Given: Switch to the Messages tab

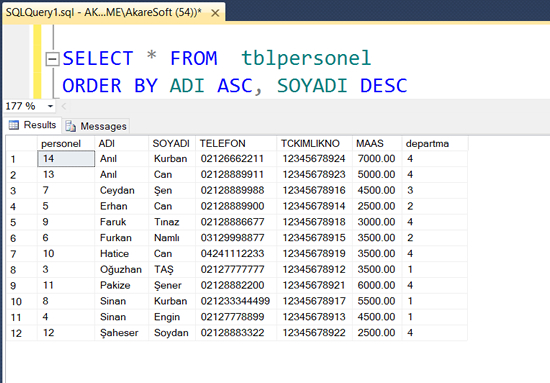Looking at the screenshot, I should (x=96, y=126).
